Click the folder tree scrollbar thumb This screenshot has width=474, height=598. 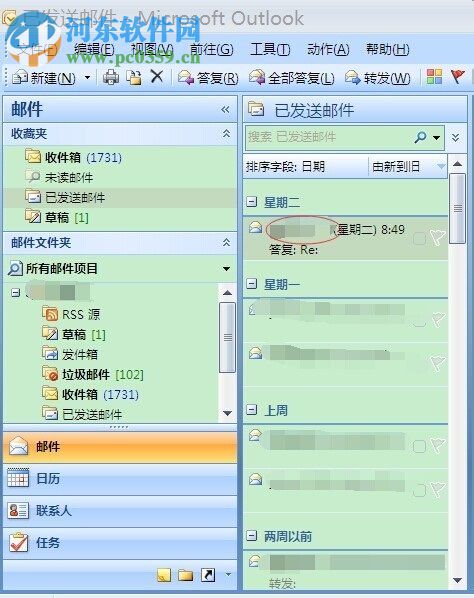pyautogui.click(x=228, y=337)
